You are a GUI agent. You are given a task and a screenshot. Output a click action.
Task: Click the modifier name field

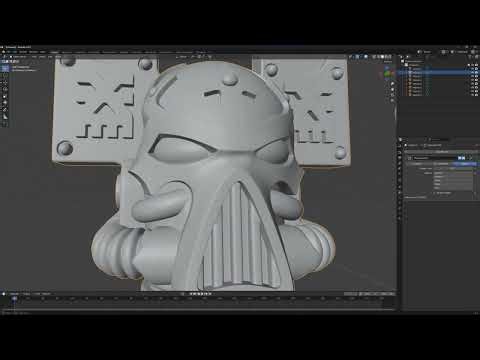click(435, 158)
